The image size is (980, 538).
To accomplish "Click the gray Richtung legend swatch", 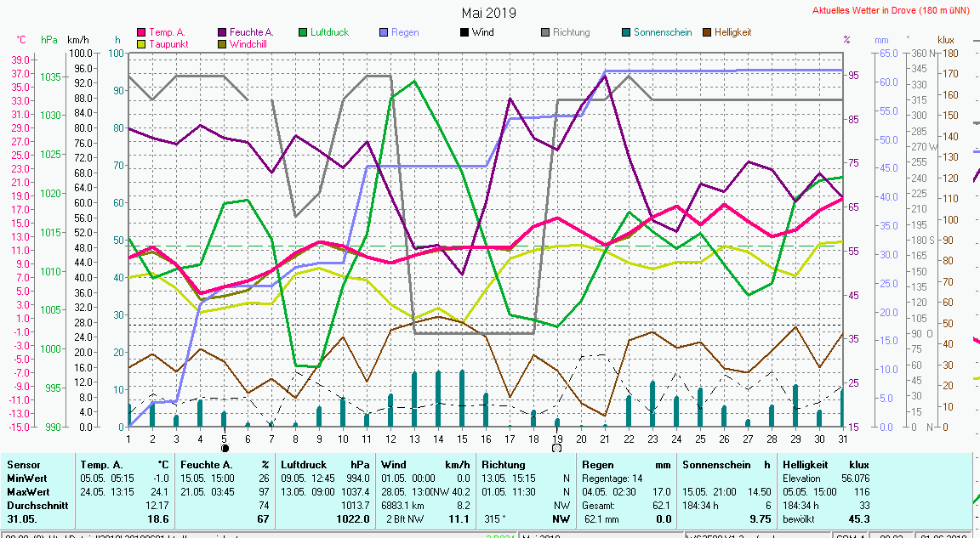I will pos(545,33).
